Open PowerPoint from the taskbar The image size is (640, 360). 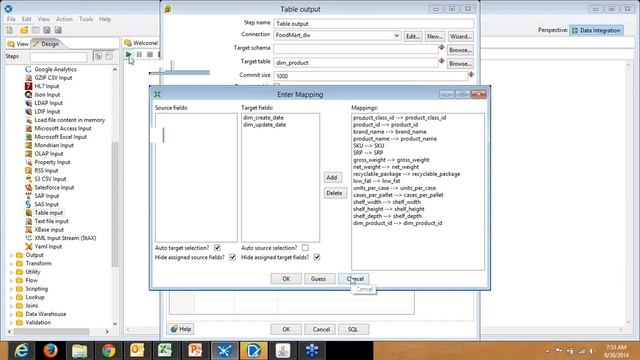pyautogui.click(x=195, y=351)
